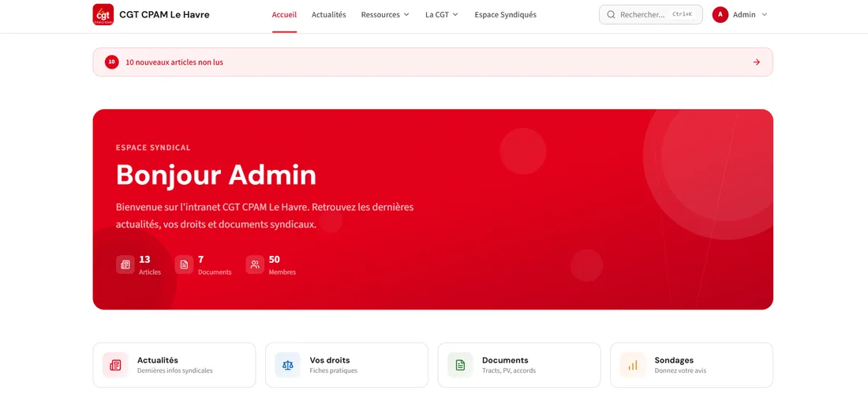Click the Donnez votre avis subtitle
The width and height of the screenshot is (868, 398).
click(x=680, y=371)
